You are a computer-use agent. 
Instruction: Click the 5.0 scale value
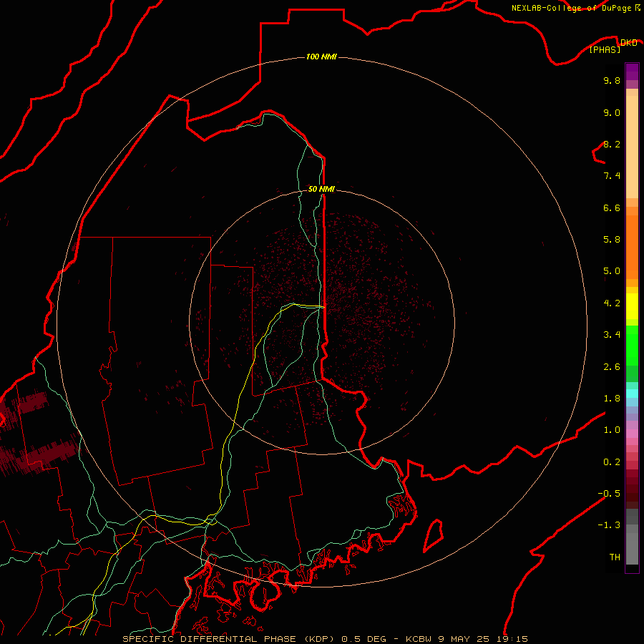coord(612,271)
